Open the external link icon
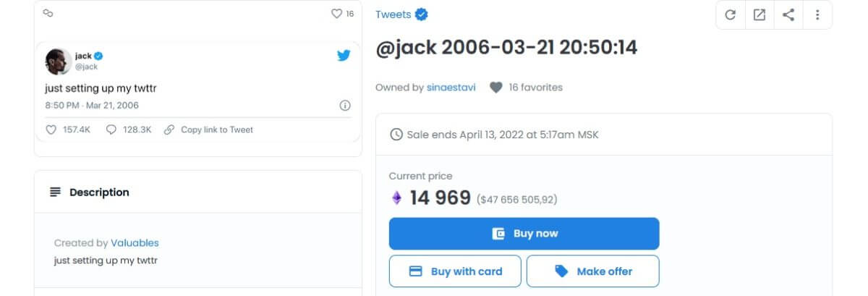 759,14
